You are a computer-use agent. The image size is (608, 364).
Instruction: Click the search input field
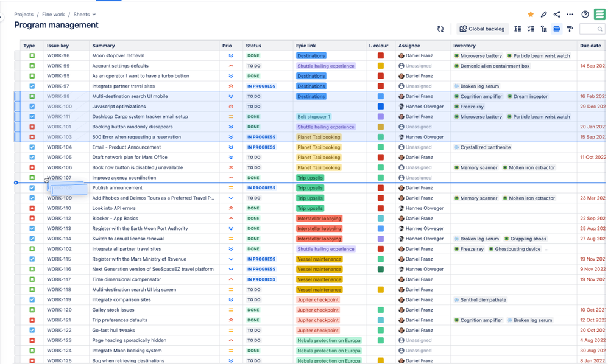[591, 29]
